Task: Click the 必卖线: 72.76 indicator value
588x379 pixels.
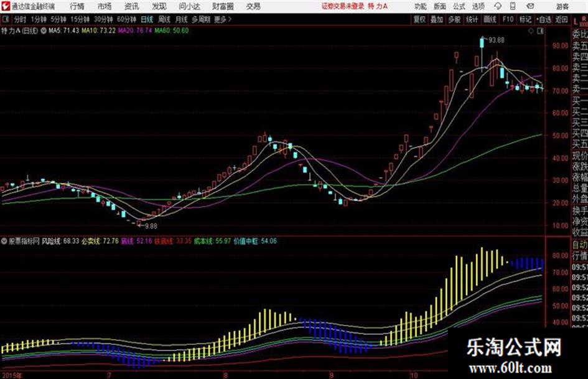Action: coord(100,241)
